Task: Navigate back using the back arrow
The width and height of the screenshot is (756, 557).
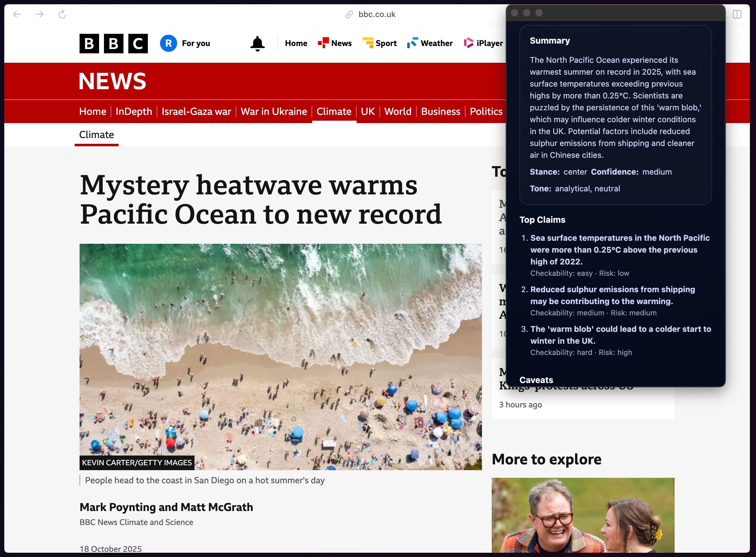Action: coord(18,14)
